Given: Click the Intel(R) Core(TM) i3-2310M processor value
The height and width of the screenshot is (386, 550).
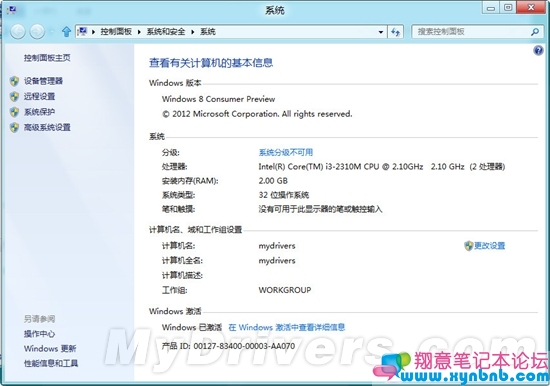Looking at the screenshot, I should tap(382, 167).
